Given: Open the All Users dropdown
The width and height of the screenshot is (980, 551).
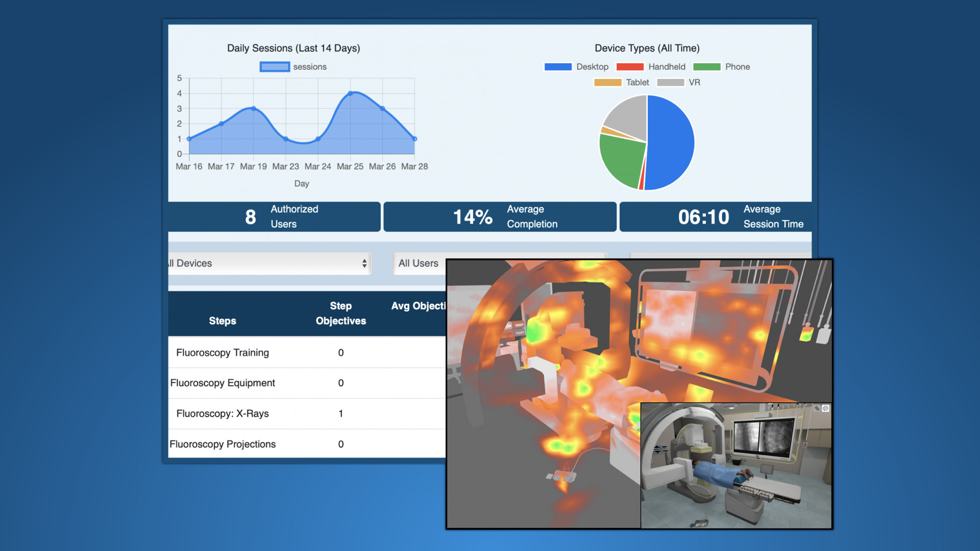Looking at the screenshot, I should (x=419, y=263).
